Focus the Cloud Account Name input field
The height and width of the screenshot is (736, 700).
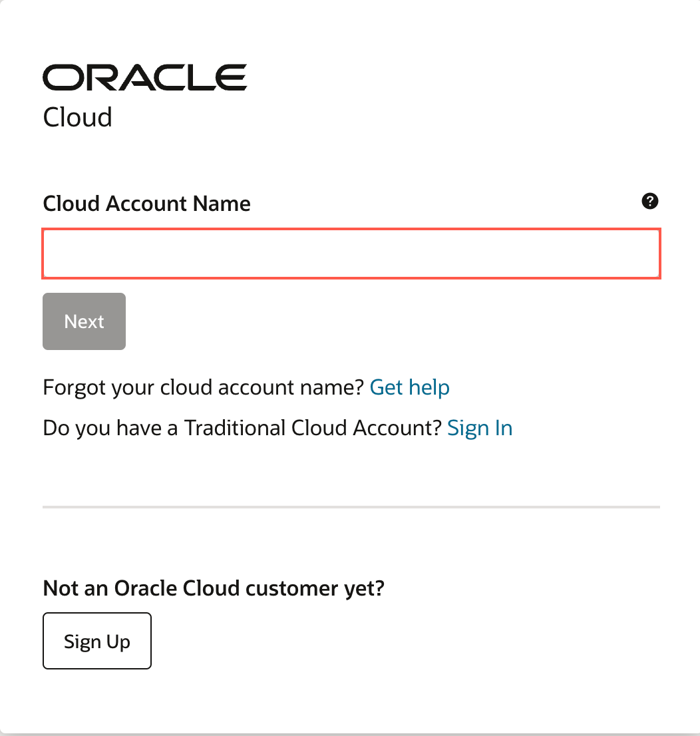(x=351, y=254)
